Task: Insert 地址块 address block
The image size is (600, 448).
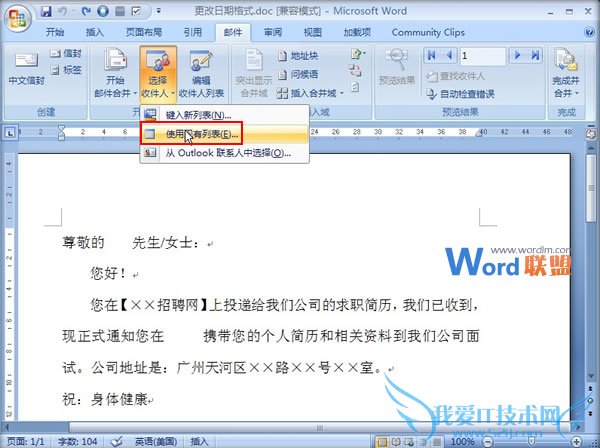Action: pos(298,56)
